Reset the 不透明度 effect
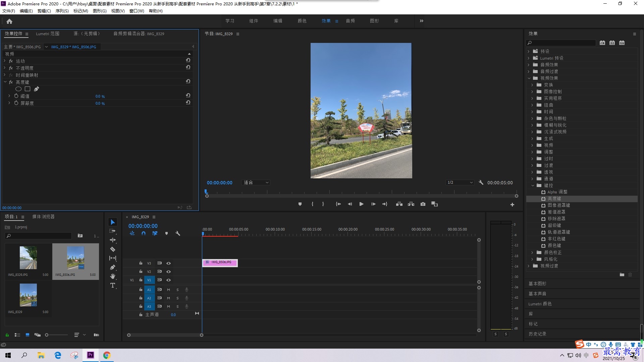 pos(188,67)
